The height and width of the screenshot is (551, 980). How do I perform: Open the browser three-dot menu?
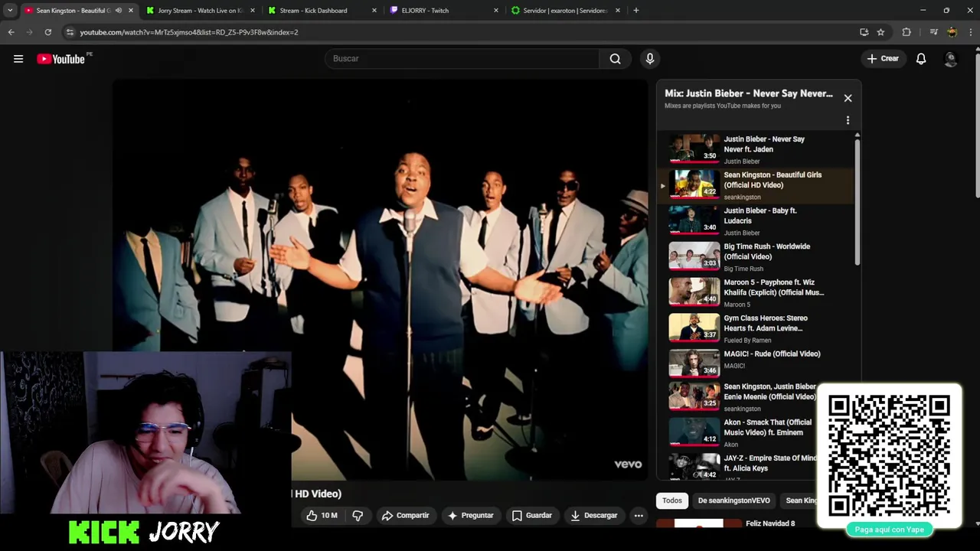[971, 32]
